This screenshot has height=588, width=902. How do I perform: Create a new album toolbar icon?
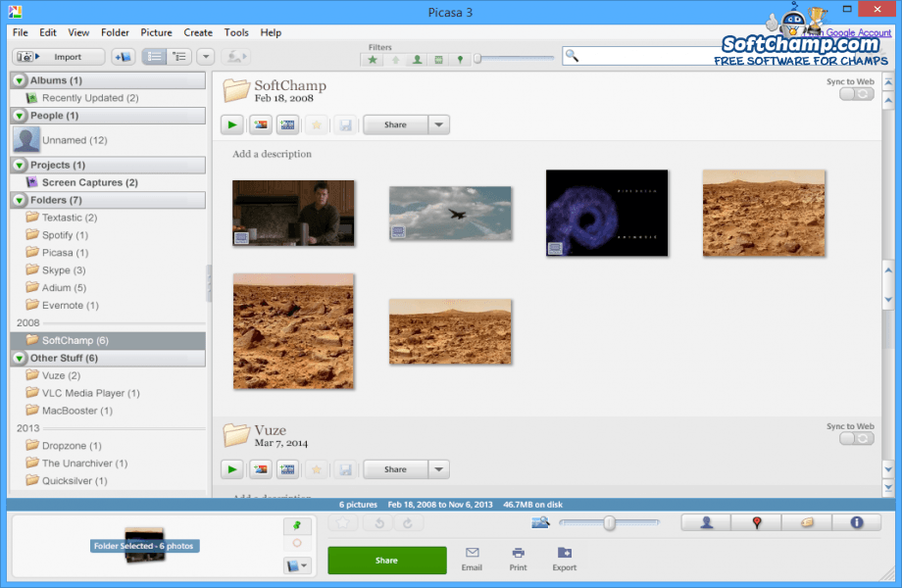[124, 56]
